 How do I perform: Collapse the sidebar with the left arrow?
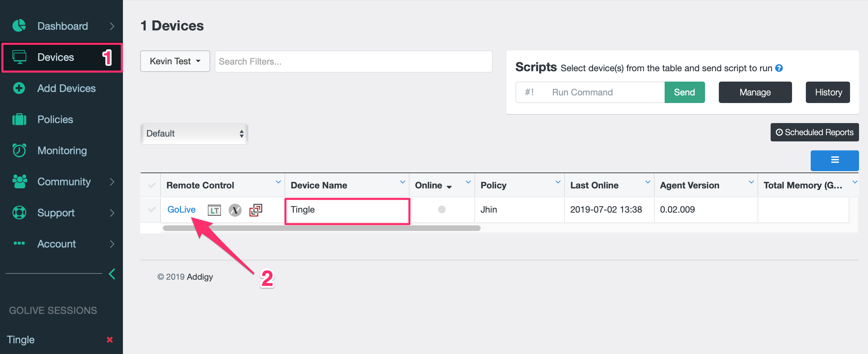[112, 274]
